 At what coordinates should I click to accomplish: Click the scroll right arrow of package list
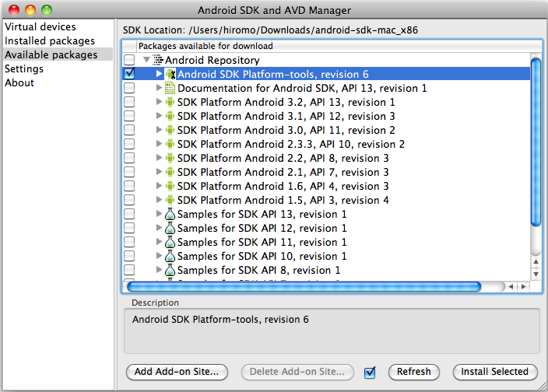[524, 286]
